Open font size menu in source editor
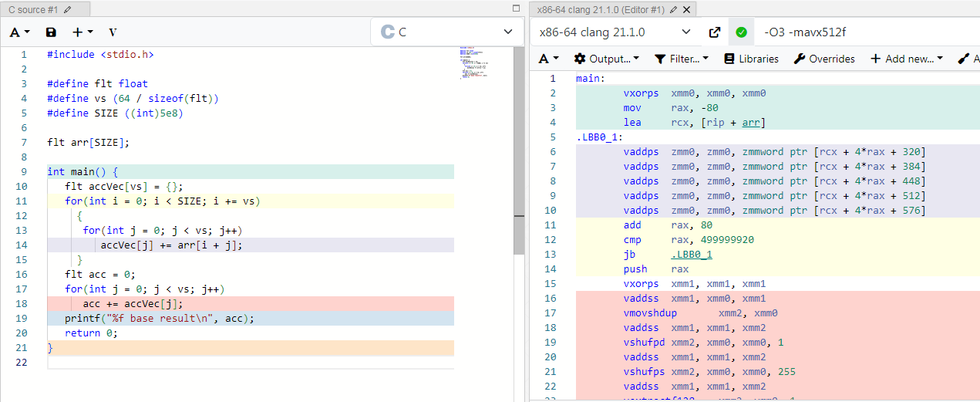The width and height of the screenshot is (980, 402). click(20, 32)
